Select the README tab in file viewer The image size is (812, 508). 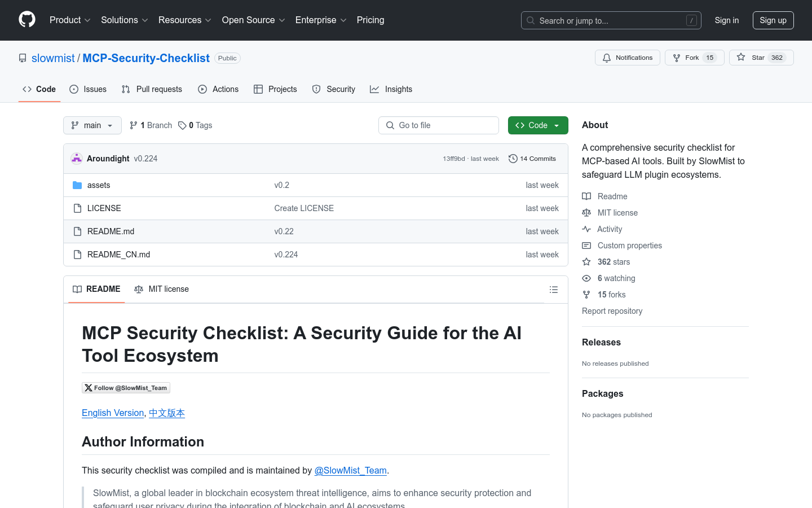tap(96, 289)
